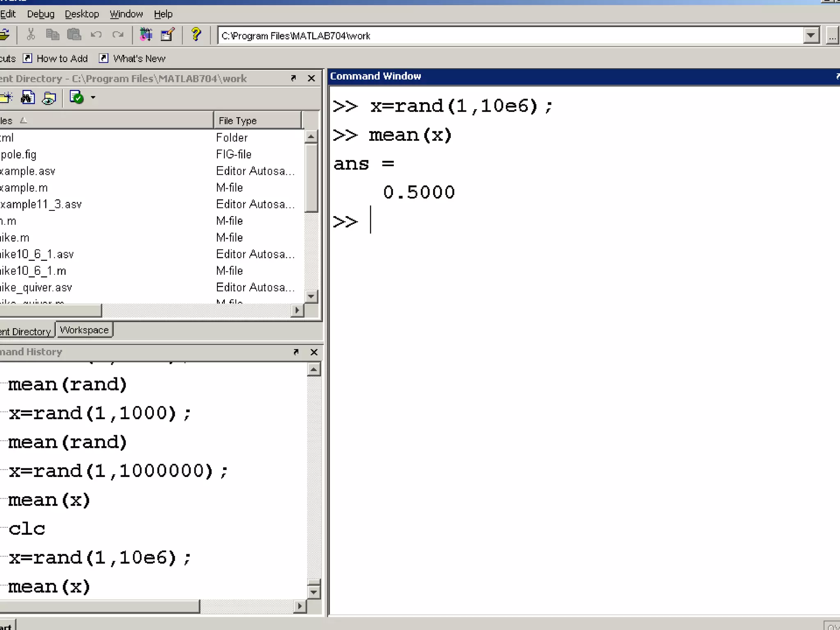The width and height of the screenshot is (840, 630).
Task: Click the Undo arrow icon
Action: point(96,35)
